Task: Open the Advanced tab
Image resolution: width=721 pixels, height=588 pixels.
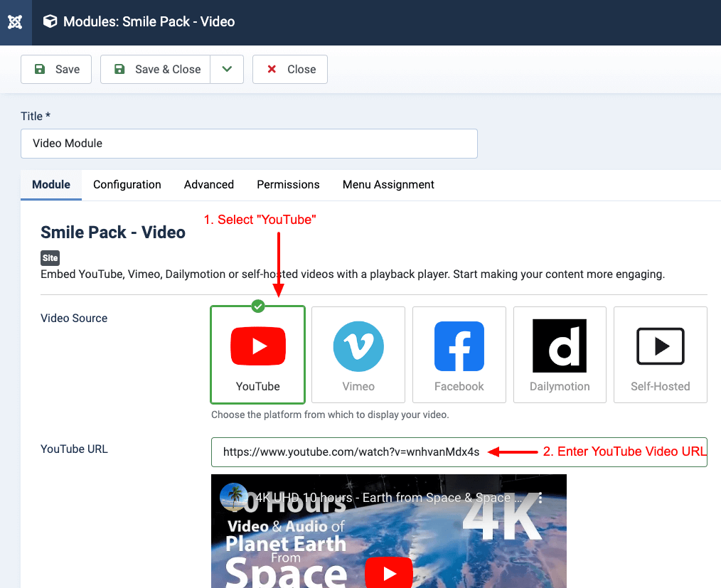Action: point(209,185)
